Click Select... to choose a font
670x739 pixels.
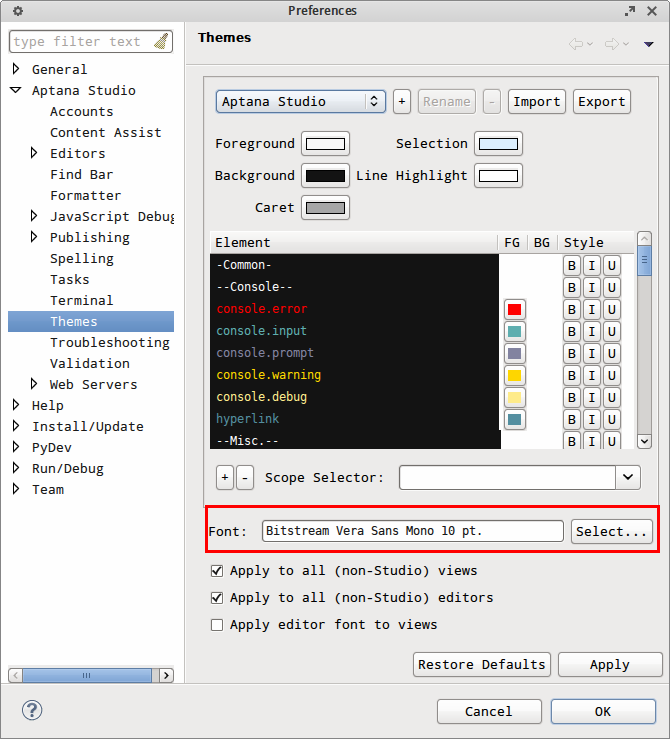pos(612,532)
